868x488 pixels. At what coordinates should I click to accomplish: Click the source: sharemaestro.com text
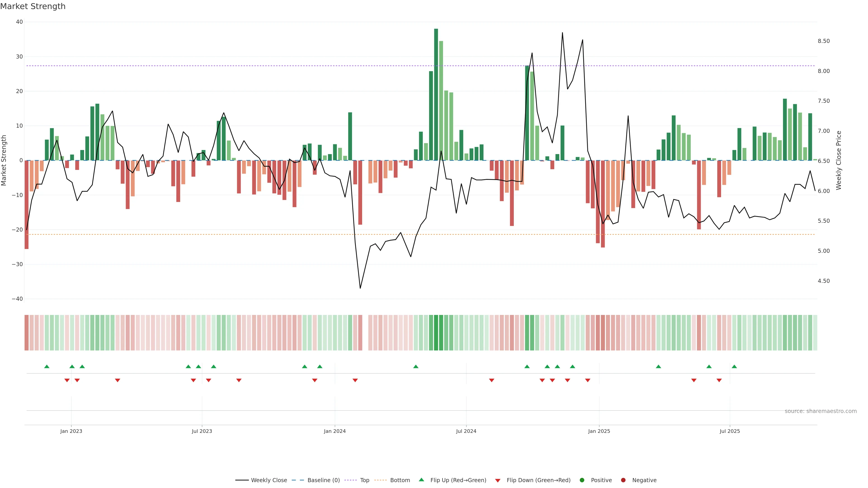[821, 411]
